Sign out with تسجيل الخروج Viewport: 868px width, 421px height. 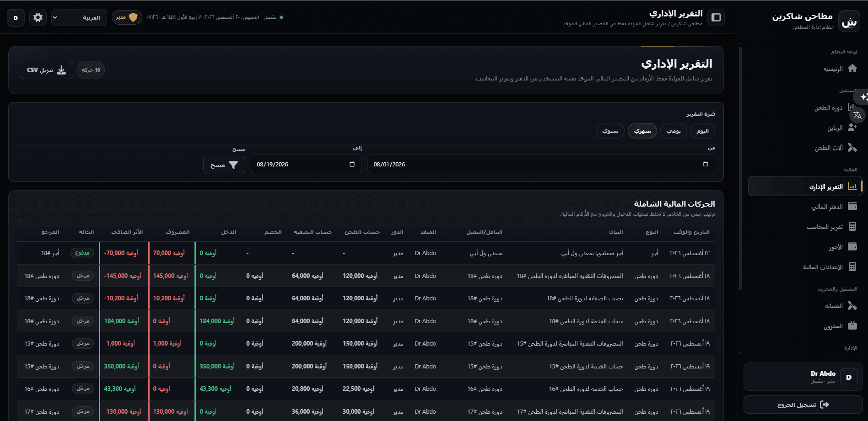803,405
